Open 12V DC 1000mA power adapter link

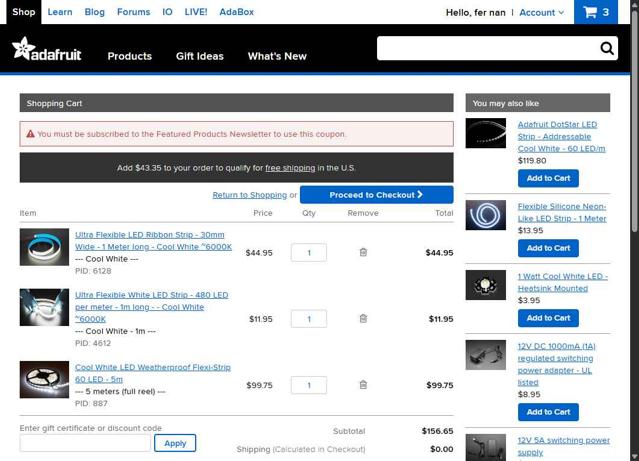[x=556, y=364]
